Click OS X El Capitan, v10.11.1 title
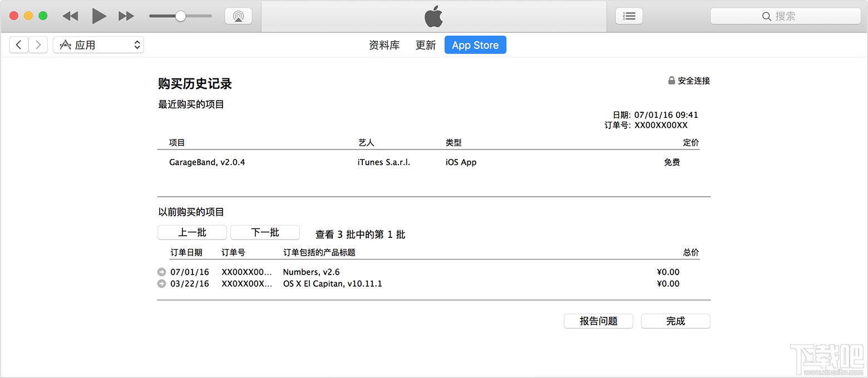Screen dimensions: 868x378 [x=333, y=283]
